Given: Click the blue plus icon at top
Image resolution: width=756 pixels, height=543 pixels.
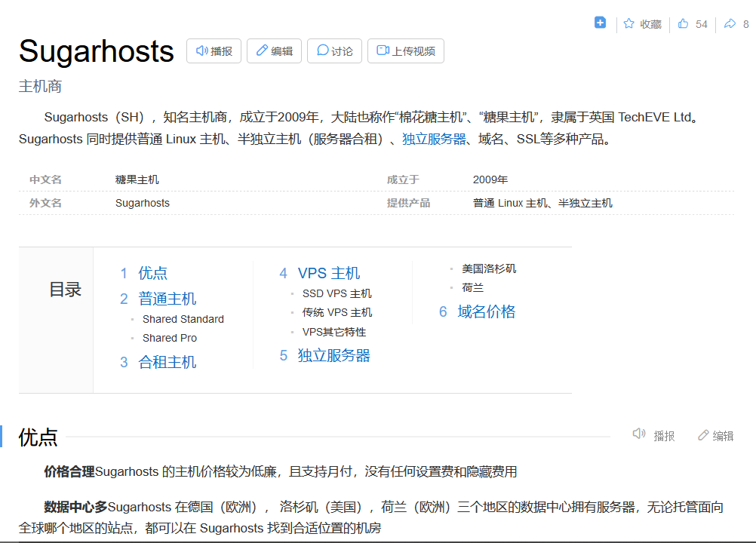Looking at the screenshot, I should click(x=600, y=23).
